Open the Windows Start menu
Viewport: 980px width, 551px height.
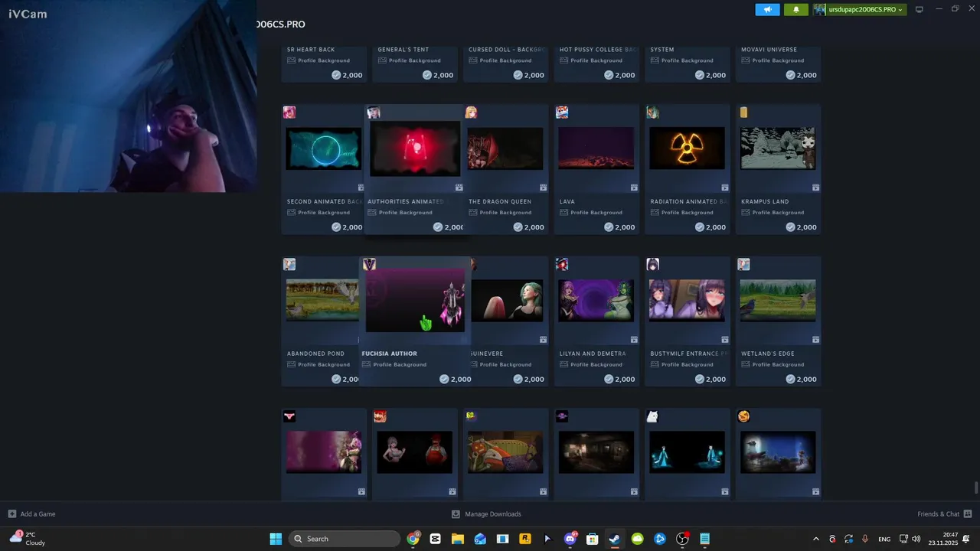click(276, 539)
